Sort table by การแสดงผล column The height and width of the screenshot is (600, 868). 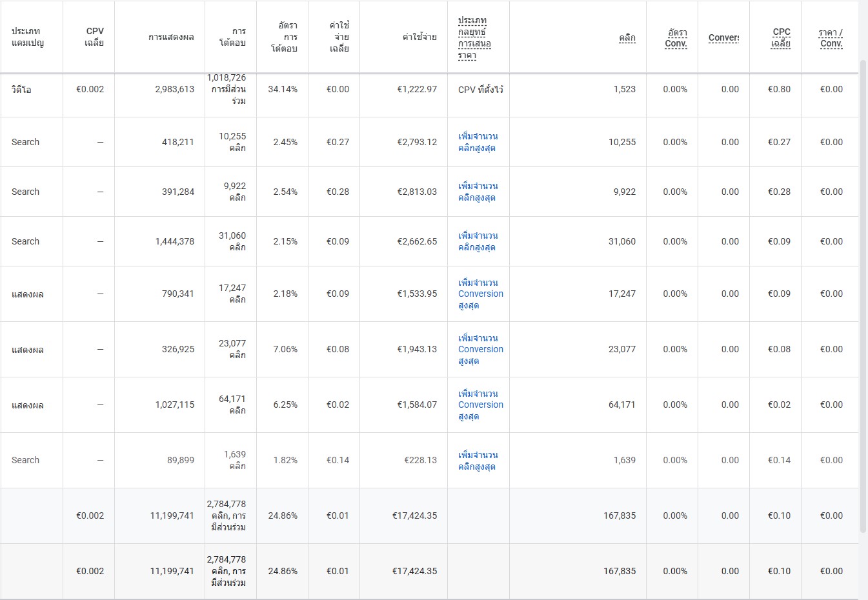(x=171, y=37)
